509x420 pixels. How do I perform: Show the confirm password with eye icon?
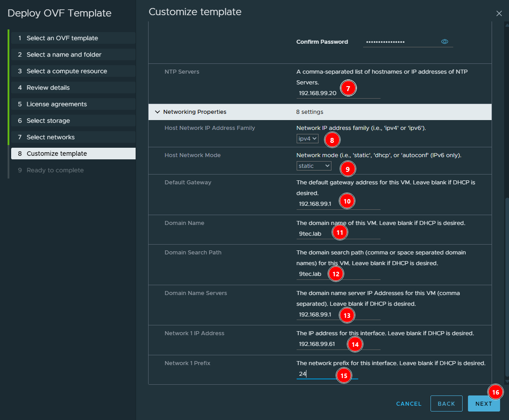click(x=444, y=42)
